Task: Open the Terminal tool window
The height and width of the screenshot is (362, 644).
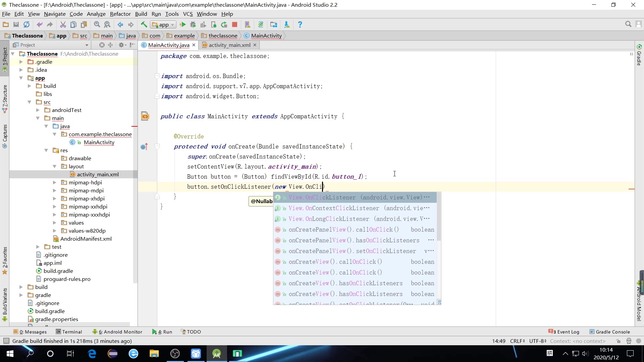Action: click(x=69, y=332)
